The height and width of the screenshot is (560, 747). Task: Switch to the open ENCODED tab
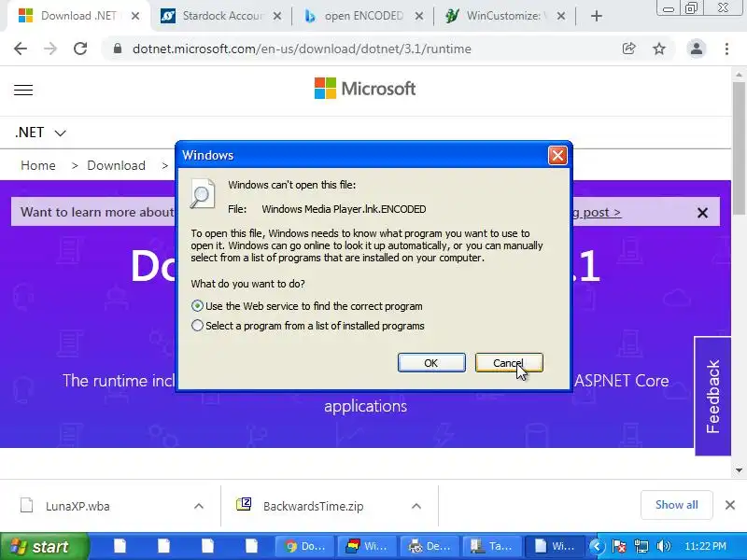[363, 16]
